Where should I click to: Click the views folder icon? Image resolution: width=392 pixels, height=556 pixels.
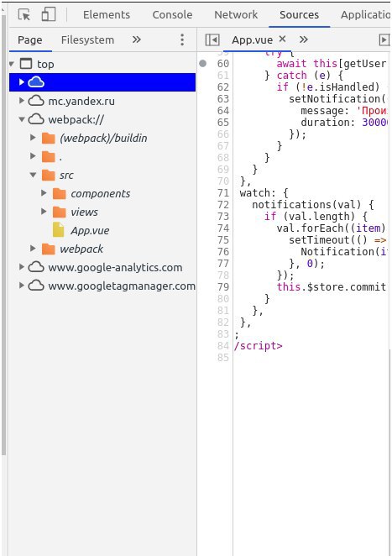pyautogui.click(x=60, y=212)
